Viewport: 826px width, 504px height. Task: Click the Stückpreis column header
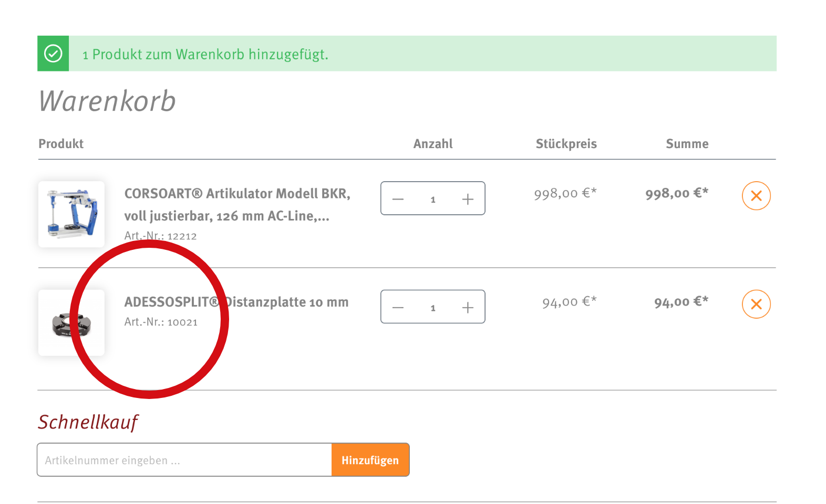(x=566, y=144)
